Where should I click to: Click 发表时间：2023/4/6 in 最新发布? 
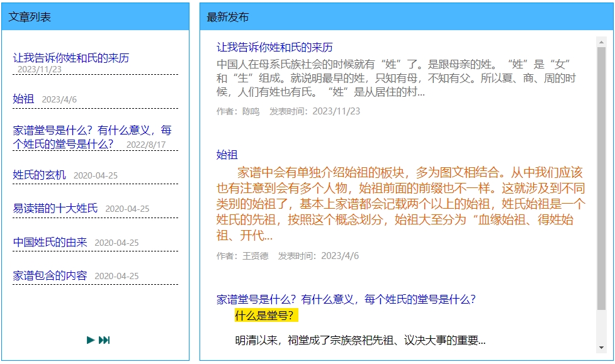[319, 256]
